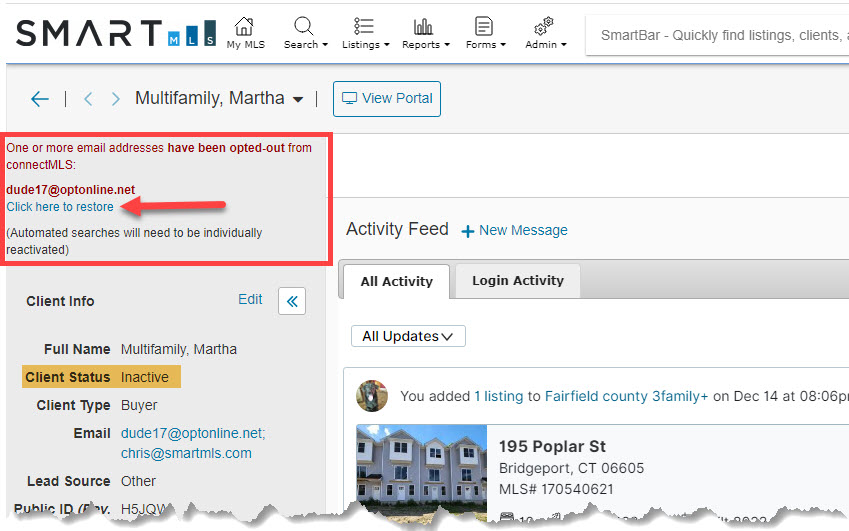Select the 195 Poplar St address
Screen dimensions: 849x531
[552, 447]
